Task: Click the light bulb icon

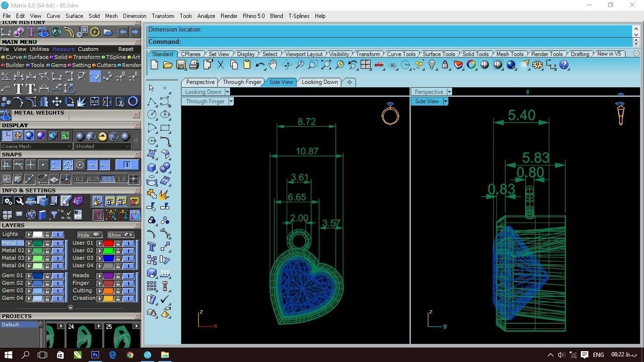Action: (432, 65)
